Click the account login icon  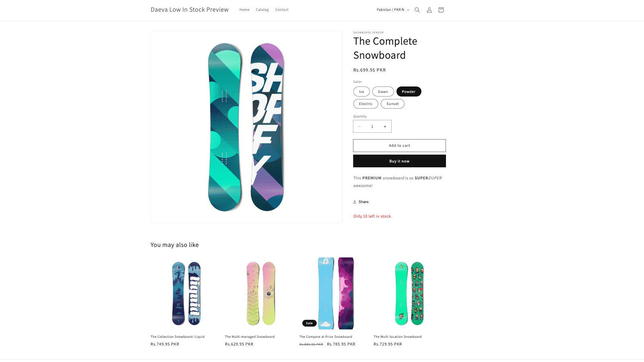point(429,10)
